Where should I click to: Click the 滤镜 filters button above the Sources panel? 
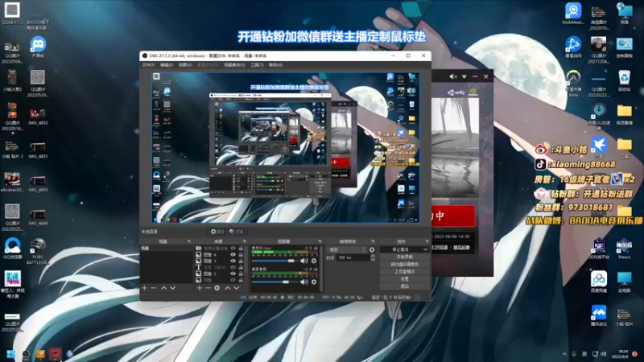pos(237,232)
